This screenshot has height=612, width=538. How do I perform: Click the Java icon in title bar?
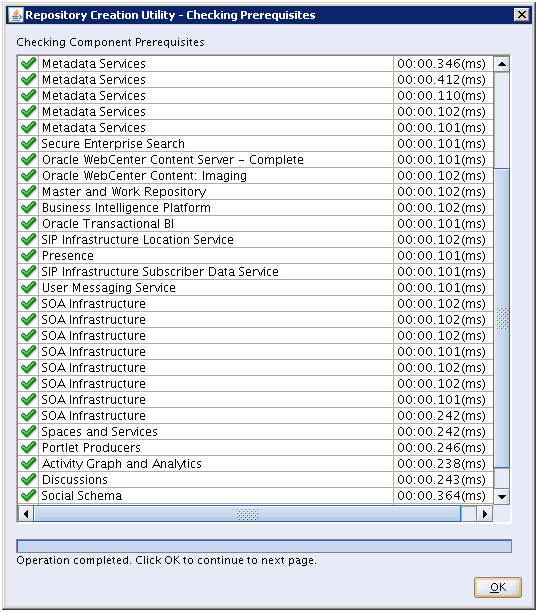(x=16, y=15)
